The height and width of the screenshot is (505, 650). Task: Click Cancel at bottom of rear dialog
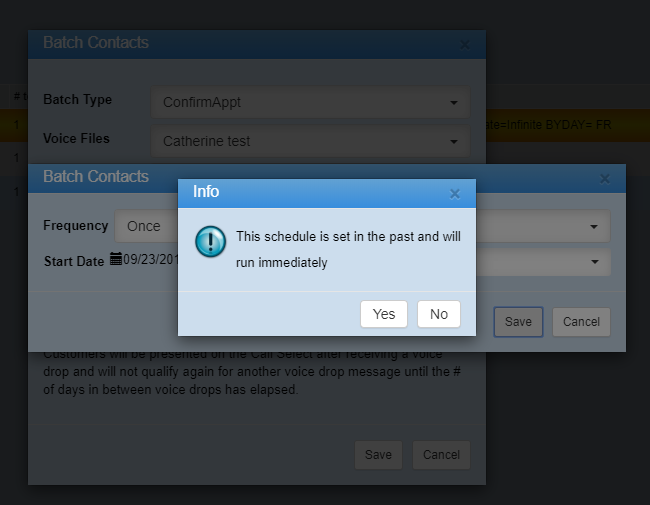pyautogui.click(x=441, y=454)
